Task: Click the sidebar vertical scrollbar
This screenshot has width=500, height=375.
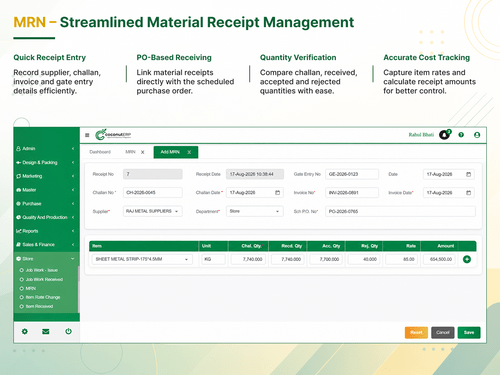Action: click(79, 289)
